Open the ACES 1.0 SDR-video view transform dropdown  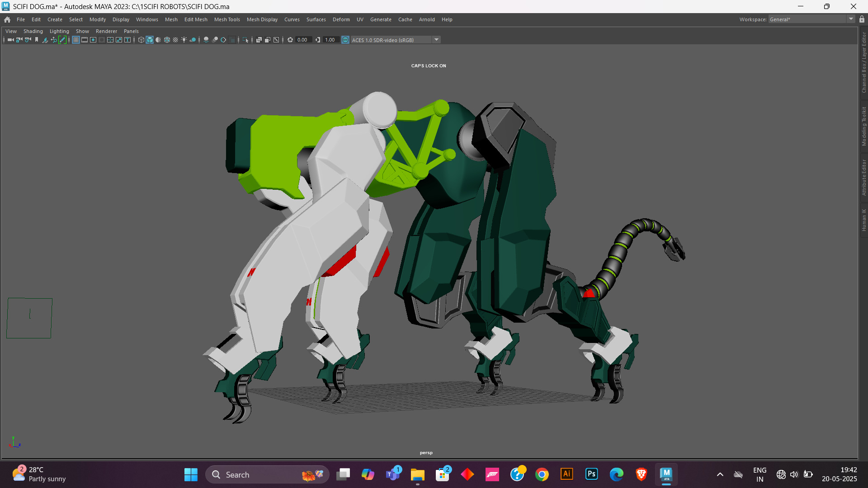pyautogui.click(x=396, y=40)
